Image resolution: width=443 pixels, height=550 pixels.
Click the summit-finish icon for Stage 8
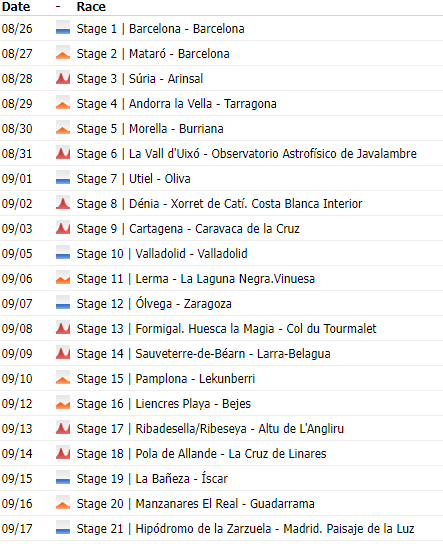(x=63, y=203)
